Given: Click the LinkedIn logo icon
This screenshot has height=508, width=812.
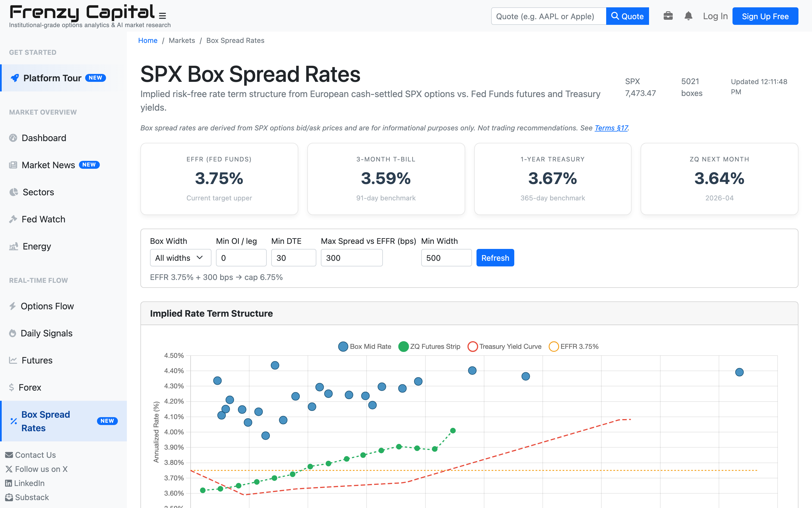Looking at the screenshot, I should coord(8,483).
